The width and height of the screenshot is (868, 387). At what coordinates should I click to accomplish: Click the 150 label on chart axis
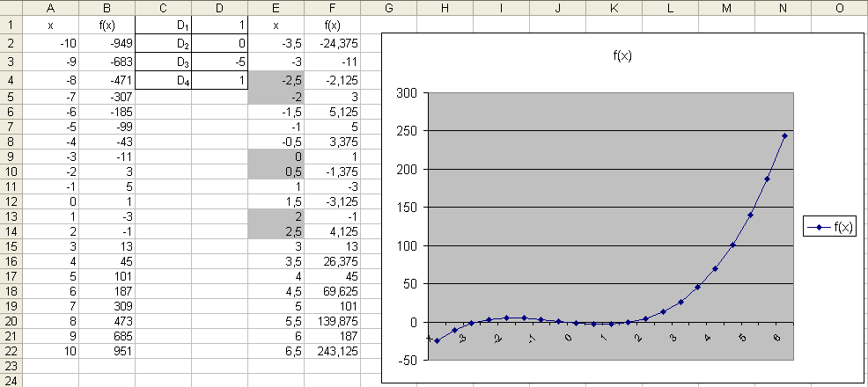(x=407, y=208)
